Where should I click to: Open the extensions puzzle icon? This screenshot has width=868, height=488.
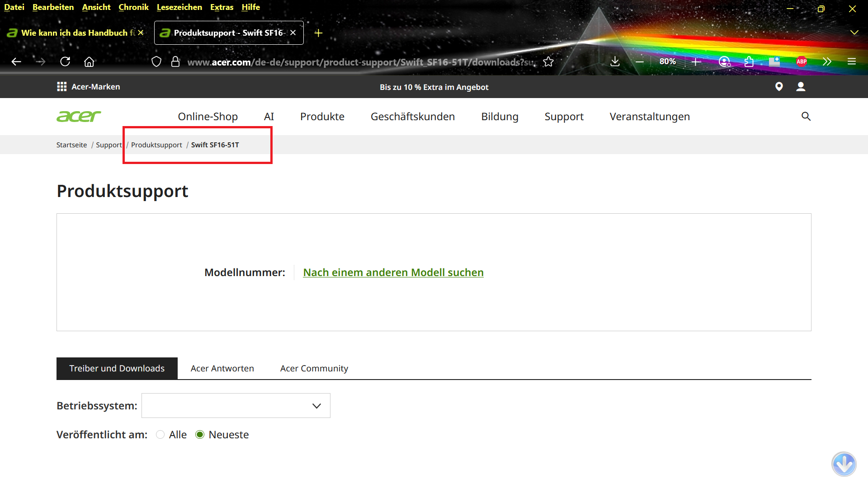click(749, 62)
